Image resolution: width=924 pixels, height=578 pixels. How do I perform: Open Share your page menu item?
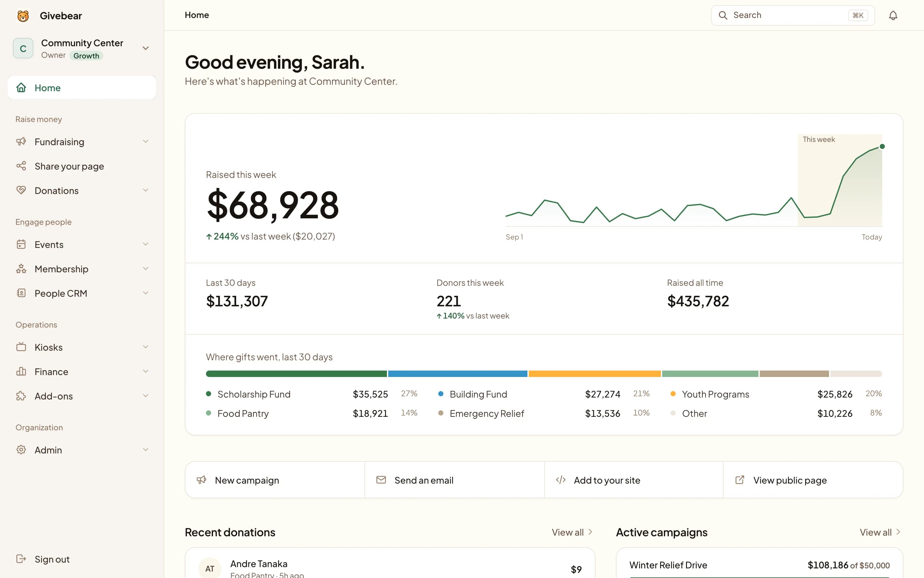82,166
